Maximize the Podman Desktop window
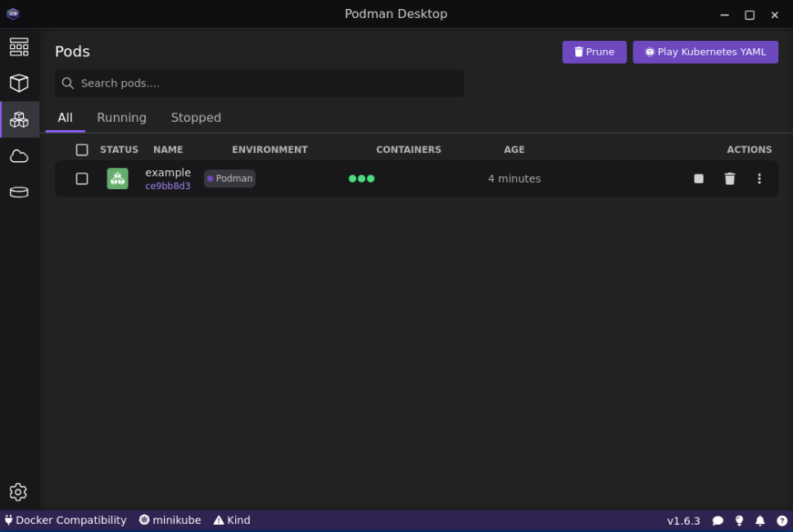 point(750,15)
